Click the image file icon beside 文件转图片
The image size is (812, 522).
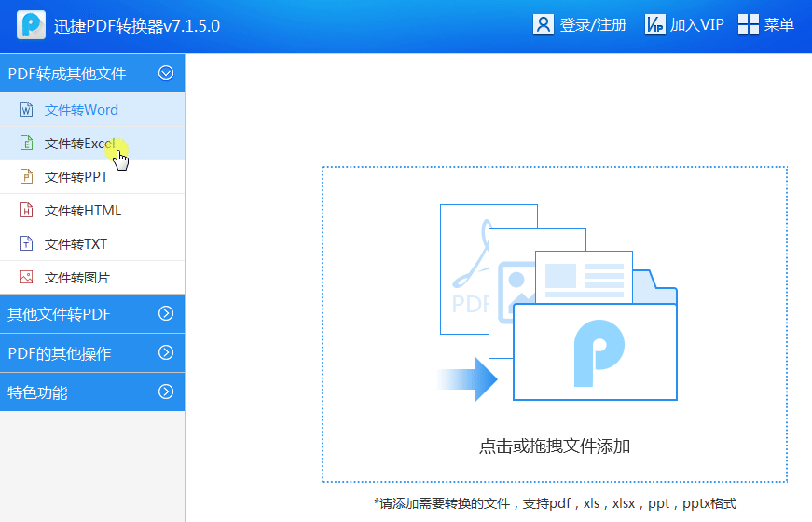(26, 278)
